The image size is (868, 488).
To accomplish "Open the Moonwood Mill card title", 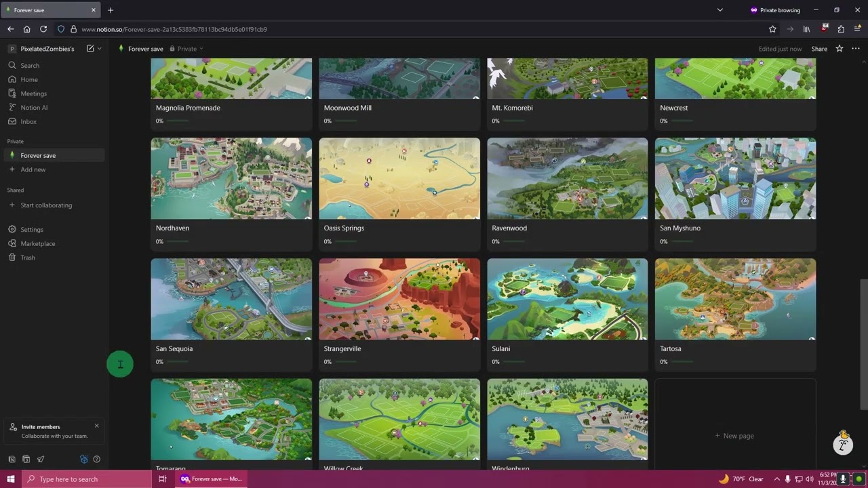I will click(x=347, y=108).
